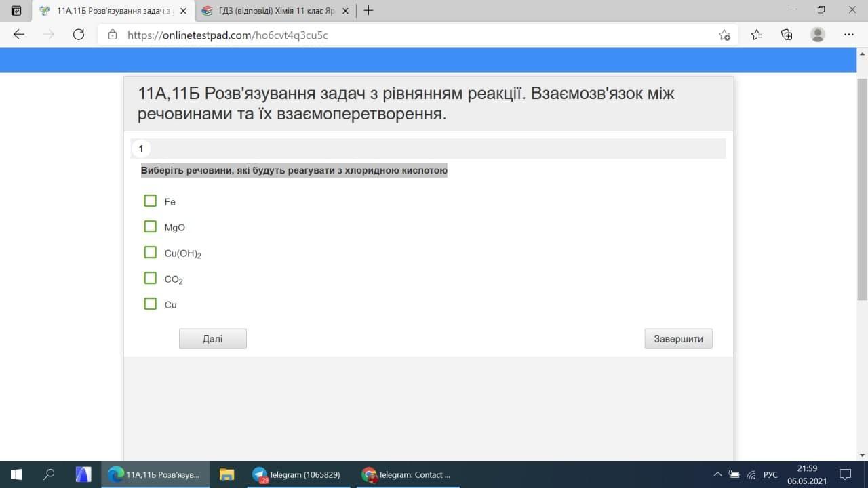
Task: Click the address bar URL field
Action: click(407, 35)
